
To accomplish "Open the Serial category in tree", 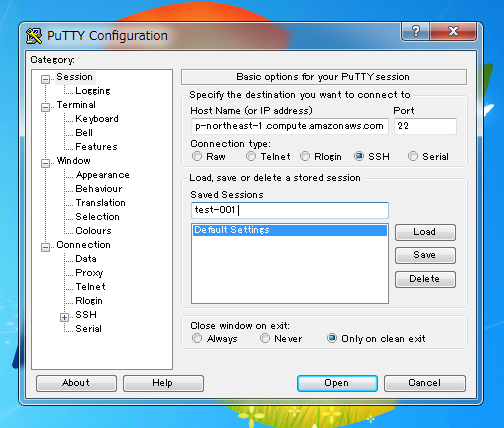I will pyautogui.click(x=88, y=329).
